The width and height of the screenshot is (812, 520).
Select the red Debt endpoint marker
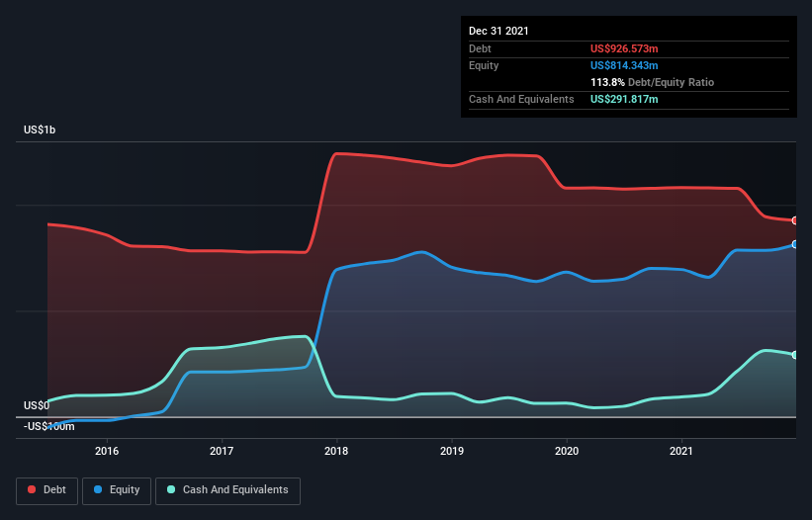coord(794,220)
